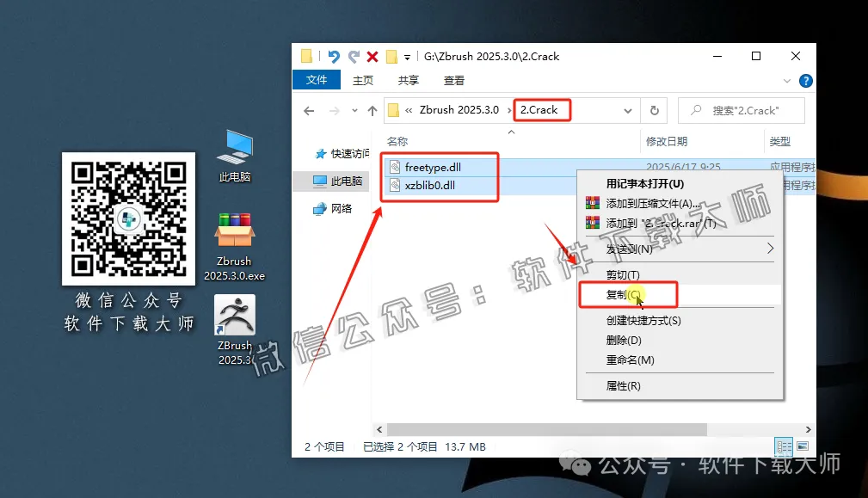Switch to details view in the status bar

click(784, 445)
